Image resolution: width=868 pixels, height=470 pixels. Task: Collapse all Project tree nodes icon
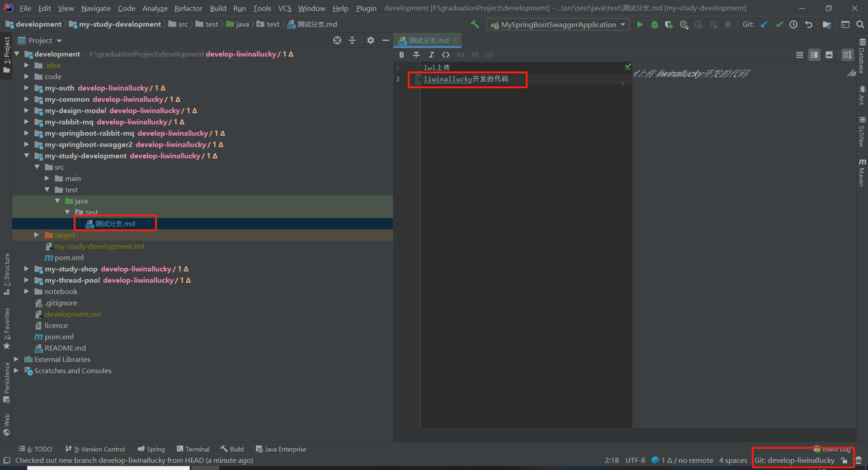click(x=352, y=40)
